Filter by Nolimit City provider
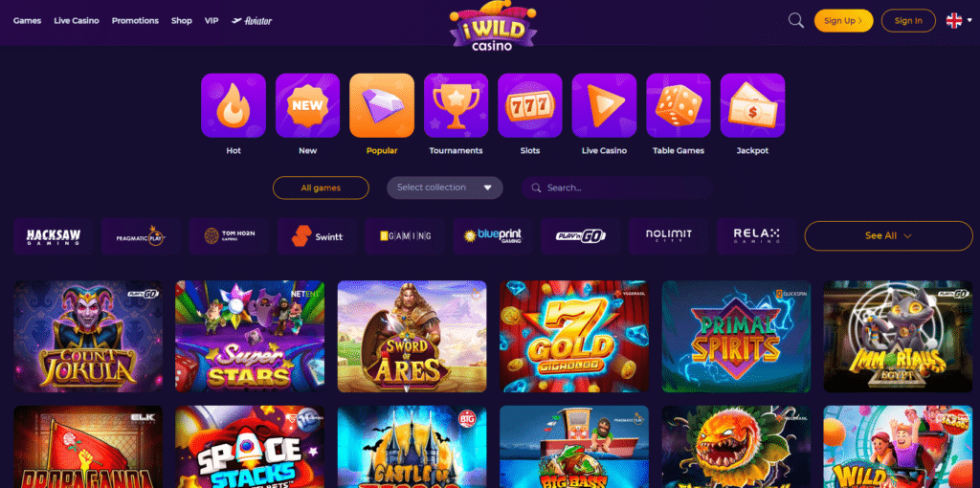Viewport: 980px width, 488px height. (x=669, y=236)
